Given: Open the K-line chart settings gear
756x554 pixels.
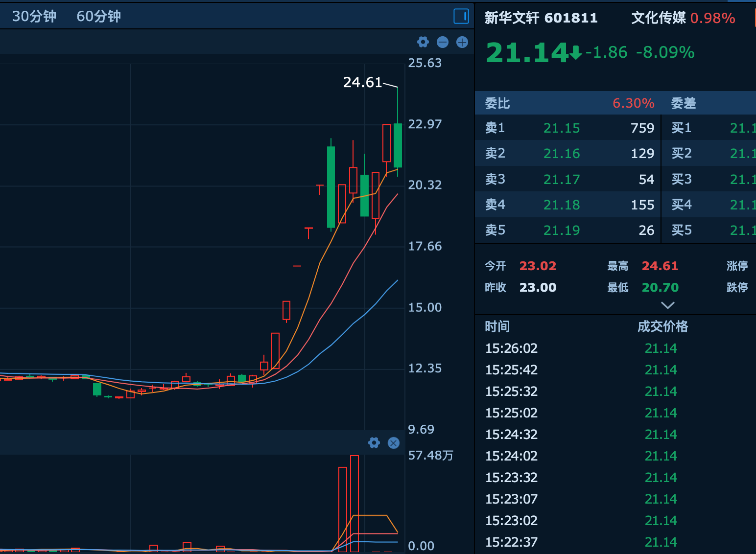Looking at the screenshot, I should tap(423, 42).
